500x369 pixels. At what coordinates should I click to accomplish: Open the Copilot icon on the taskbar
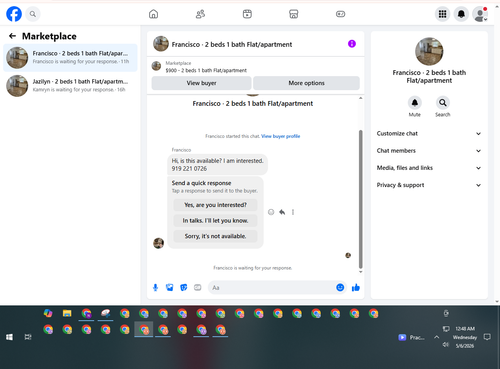coord(48,313)
